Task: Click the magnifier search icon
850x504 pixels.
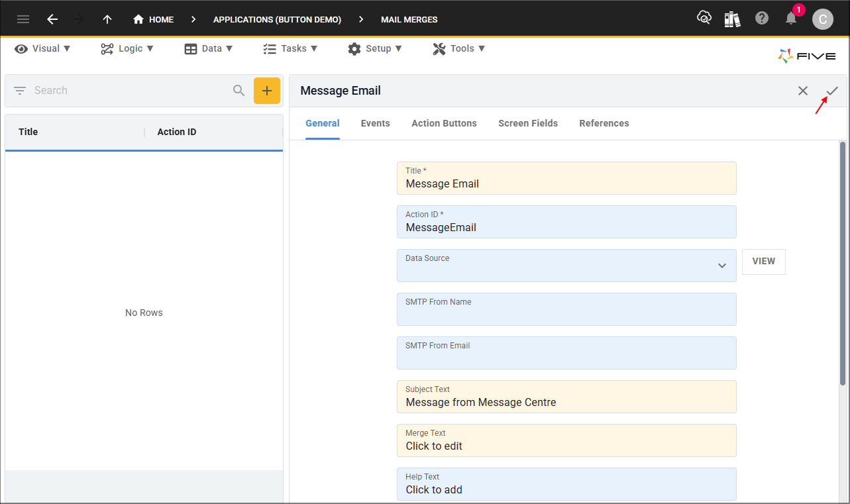Action: [239, 90]
